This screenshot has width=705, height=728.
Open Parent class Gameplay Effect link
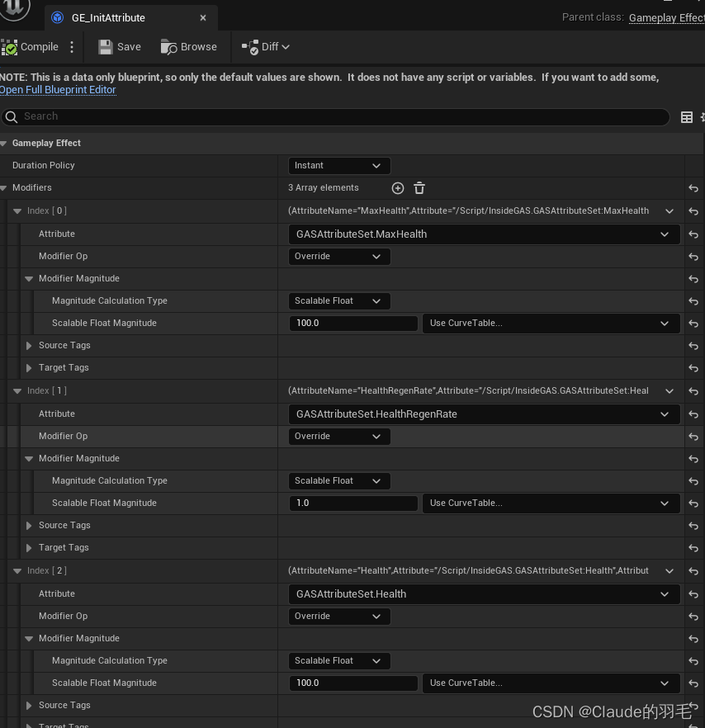[x=666, y=18]
